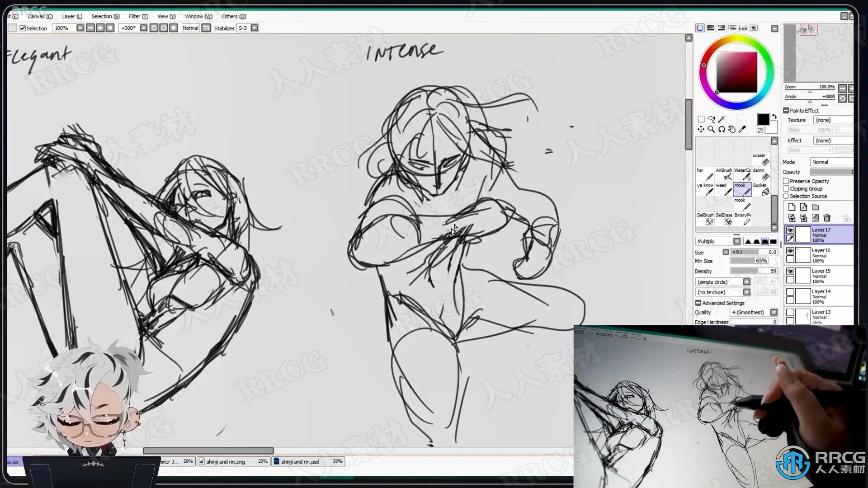Select the Eyedropper color picker tool
Image resolution: width=868 pixels, height=488 pixels.
coord(742,130)
